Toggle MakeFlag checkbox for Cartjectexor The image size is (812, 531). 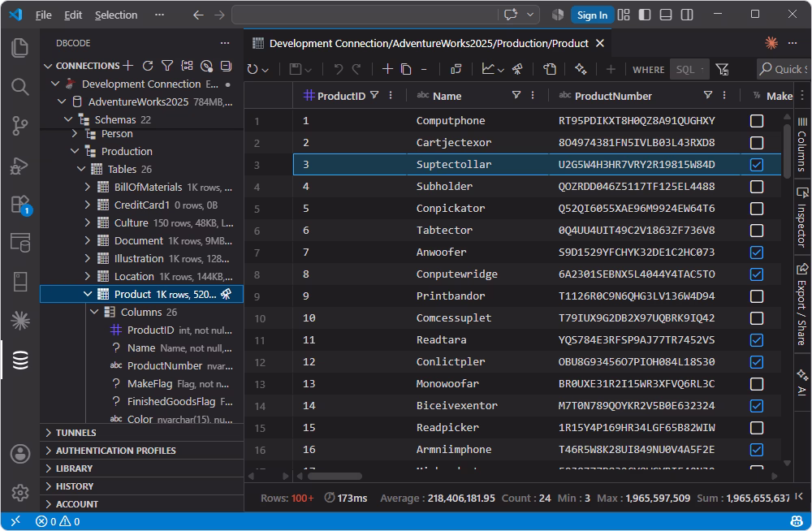click(757, 142)
